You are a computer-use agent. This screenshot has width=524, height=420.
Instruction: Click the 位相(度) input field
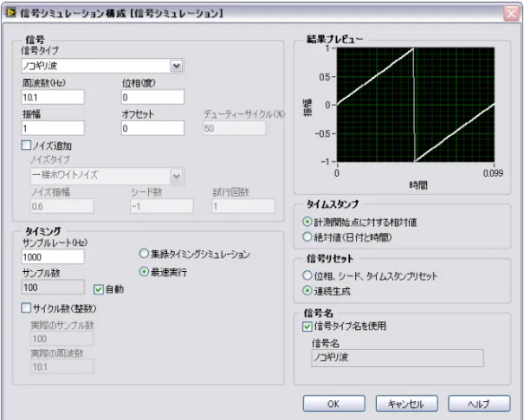pos(152,97)
